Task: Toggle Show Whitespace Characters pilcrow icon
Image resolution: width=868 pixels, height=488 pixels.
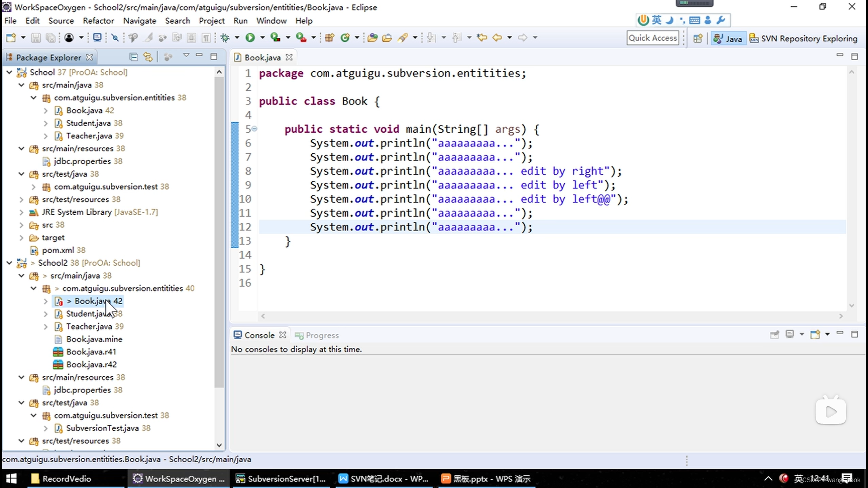Action: 206,38
